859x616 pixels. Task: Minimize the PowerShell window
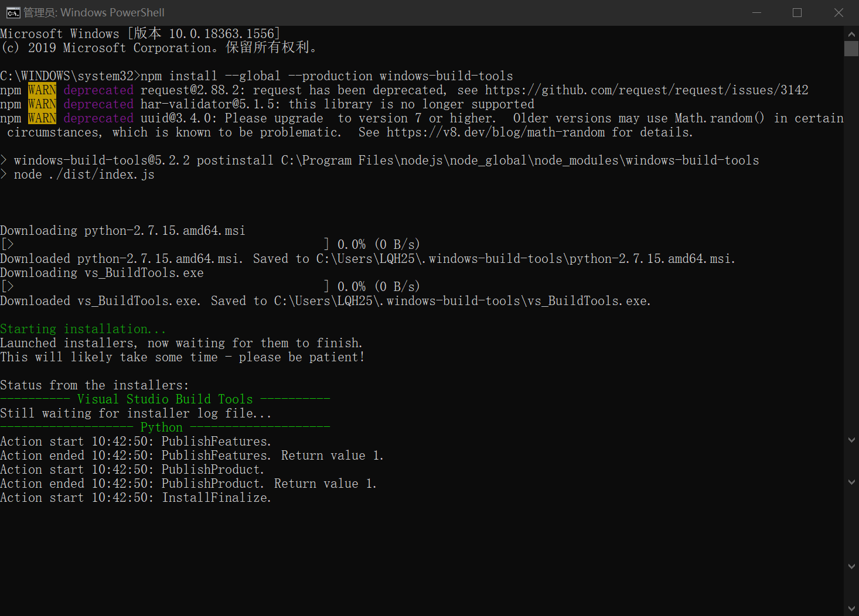(756, 12)
